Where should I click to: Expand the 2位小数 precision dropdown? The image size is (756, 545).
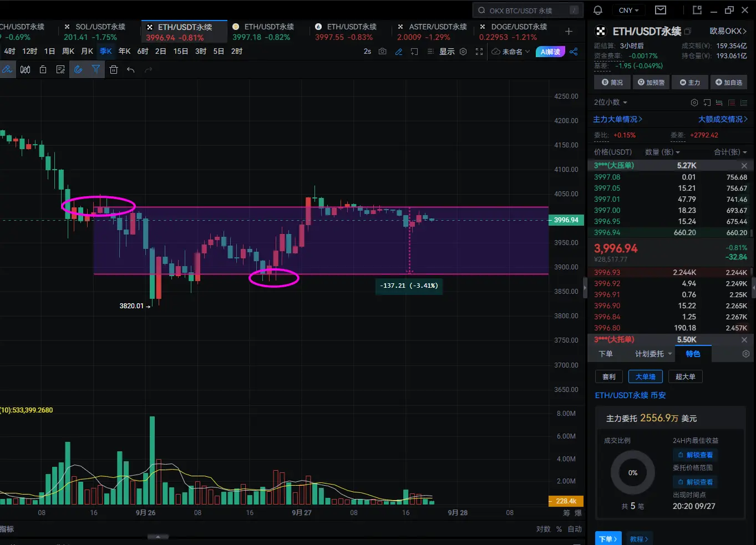(611, 103)
